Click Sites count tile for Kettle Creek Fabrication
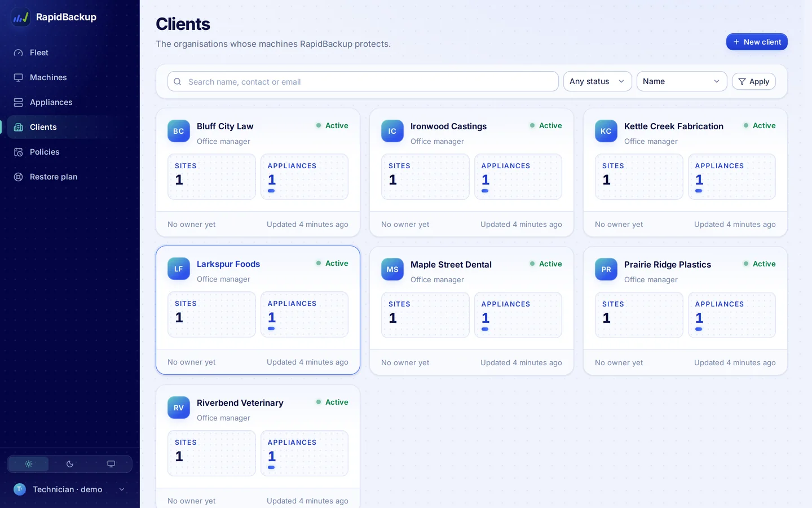812x508 pixels. coord(639,177)
